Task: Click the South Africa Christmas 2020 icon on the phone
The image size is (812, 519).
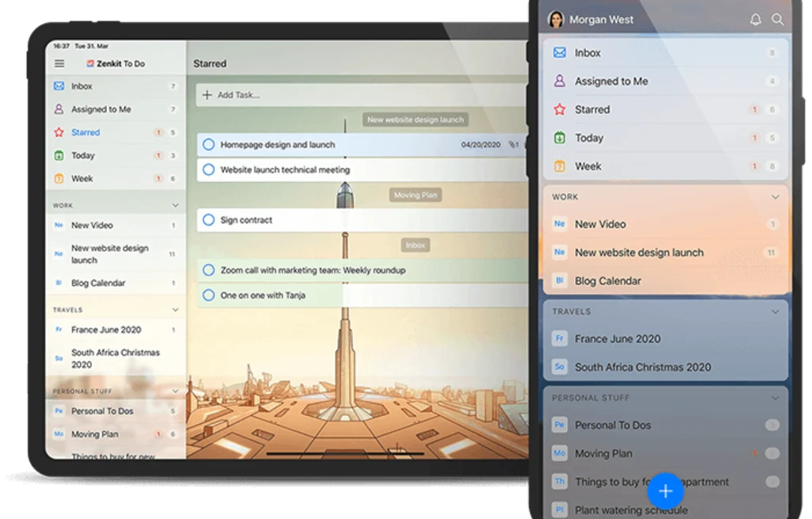Action: click(560, 367)
